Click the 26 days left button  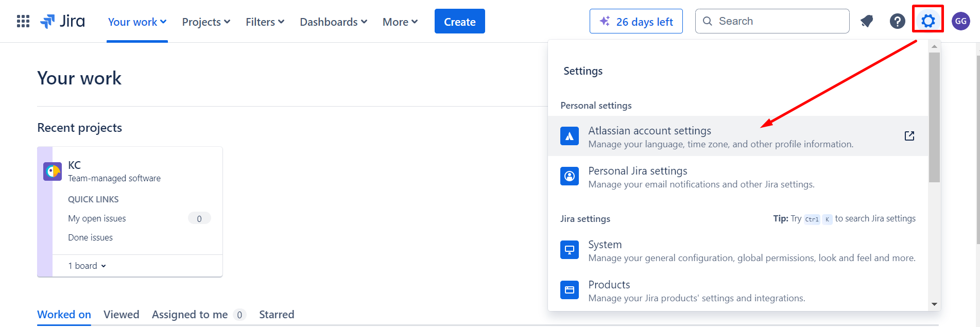click(x=636, y=22)
